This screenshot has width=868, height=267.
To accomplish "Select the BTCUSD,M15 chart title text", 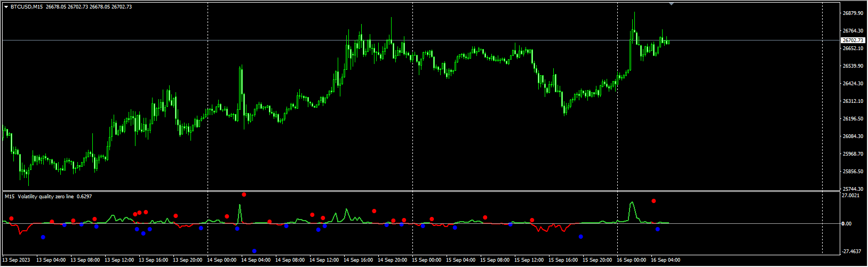I will [x=27, y=6].
